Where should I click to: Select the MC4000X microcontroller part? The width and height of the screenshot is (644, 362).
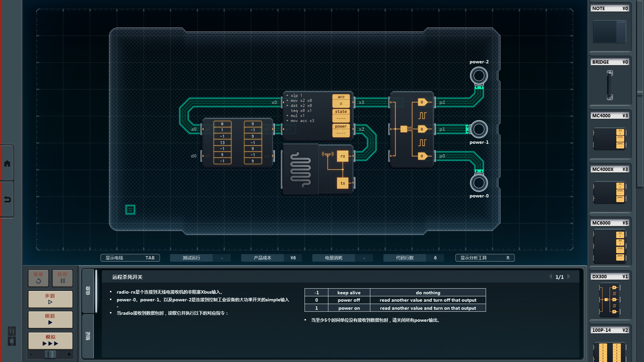point(609,192)
